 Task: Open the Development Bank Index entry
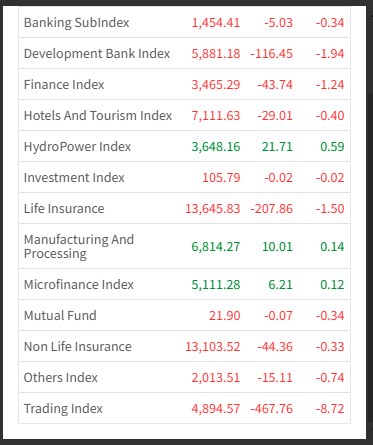pyautogui.click(x=97, y=54)
